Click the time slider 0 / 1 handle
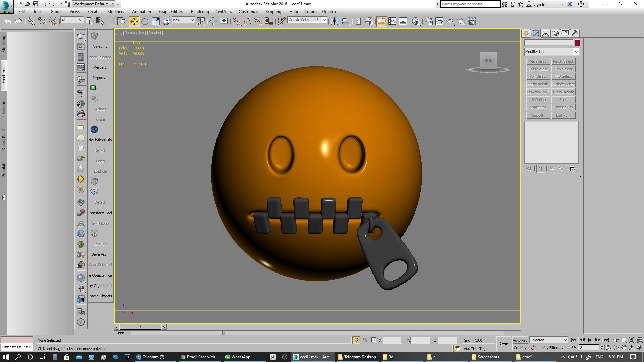Image resolution: width=644 pixels, height=362 pixels. (140, 327)
